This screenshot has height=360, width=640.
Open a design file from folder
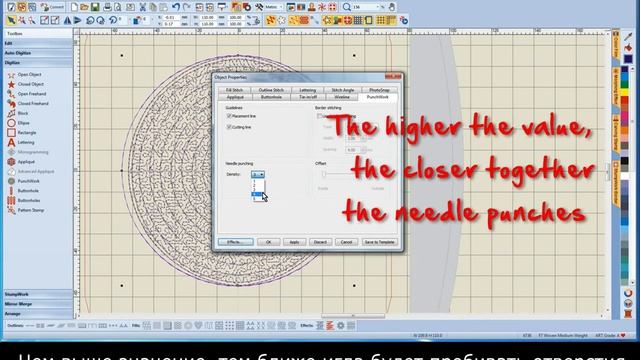click(84, 7)
